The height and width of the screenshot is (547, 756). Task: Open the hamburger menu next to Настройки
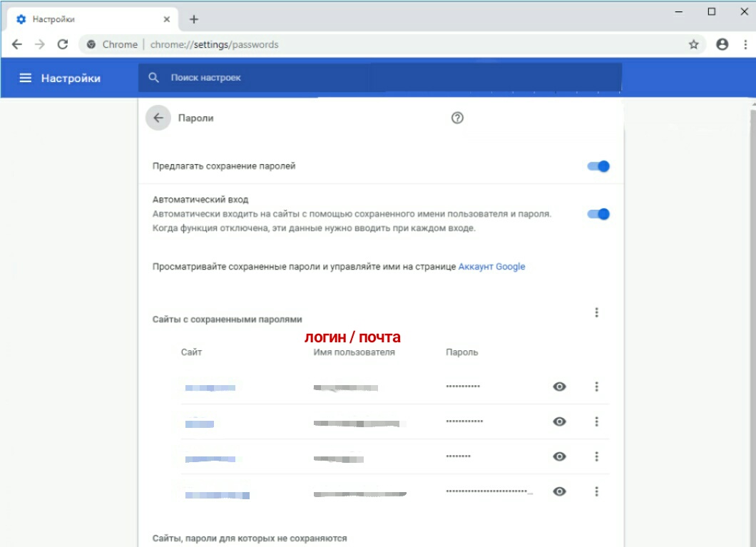point(26,78)
